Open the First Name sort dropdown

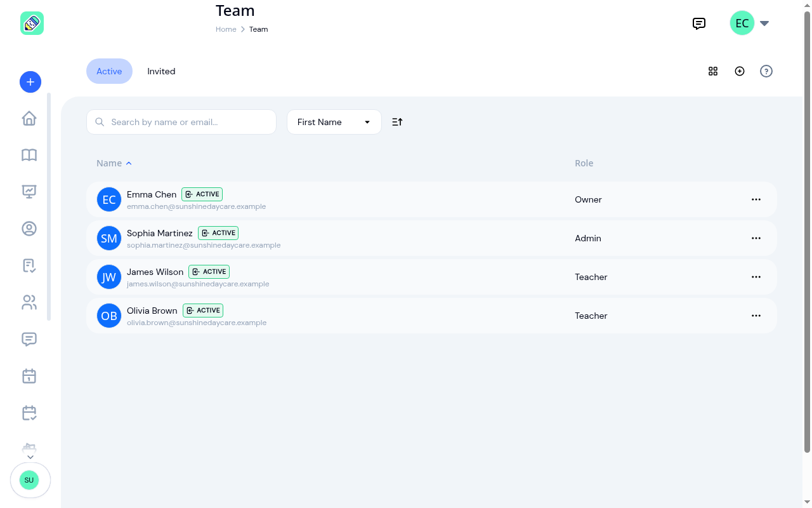tap(334, 122)
